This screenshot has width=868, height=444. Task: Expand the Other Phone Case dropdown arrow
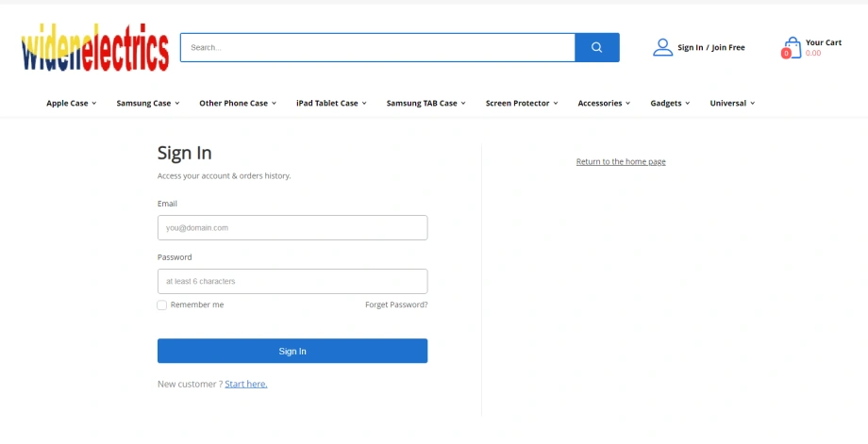tap(274, 104)
